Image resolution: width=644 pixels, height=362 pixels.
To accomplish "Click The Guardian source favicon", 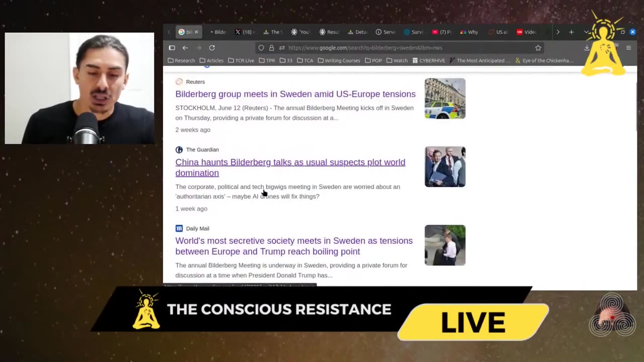I will [x=179, y=149].
